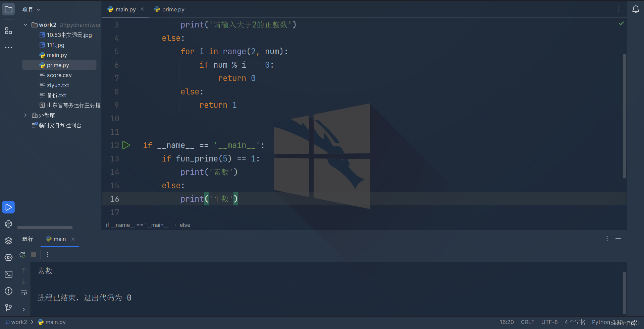Open the Problems tool window icon
This screenshot has height=329, width=644.
pos(8,291)
